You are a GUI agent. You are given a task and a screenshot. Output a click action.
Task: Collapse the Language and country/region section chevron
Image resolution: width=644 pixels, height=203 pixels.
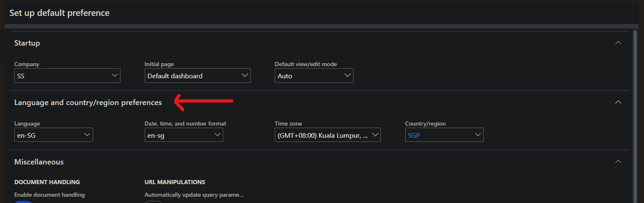(618, 102)
